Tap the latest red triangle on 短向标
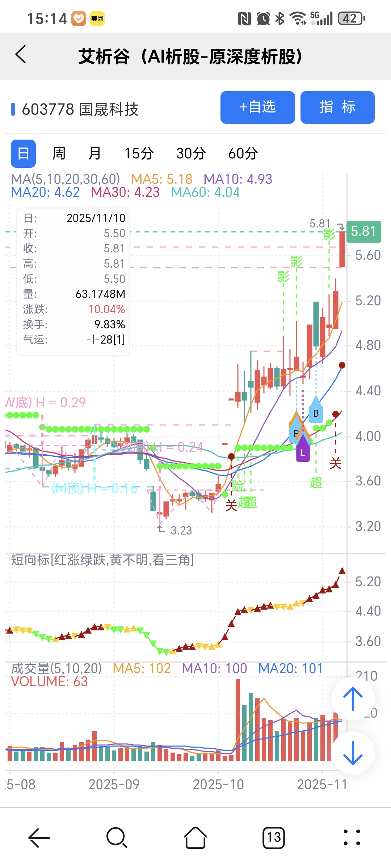The width and height of the screenshot is (391, 868). 342,571
